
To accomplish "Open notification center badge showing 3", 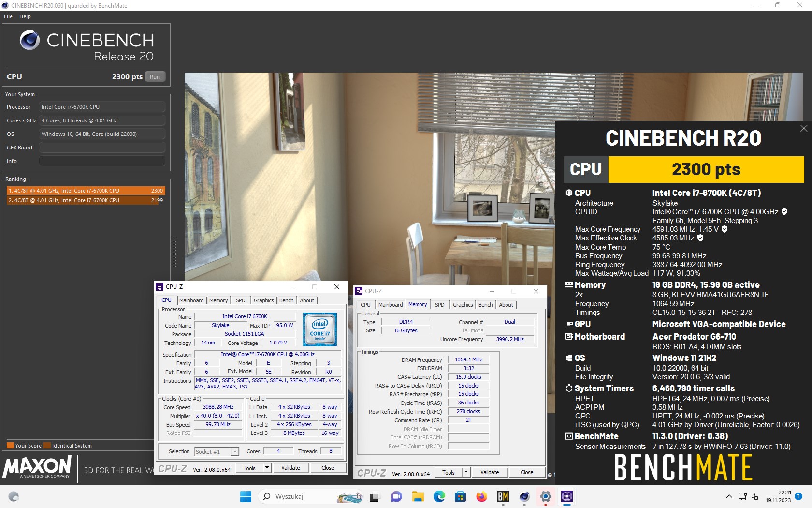I will coord(798,496).
